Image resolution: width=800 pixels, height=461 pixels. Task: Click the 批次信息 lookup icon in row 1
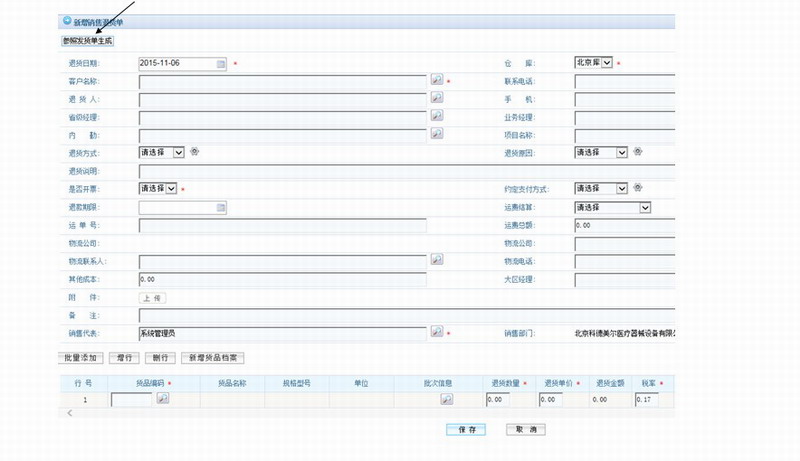pyautogui.click(x=447, y=400)
